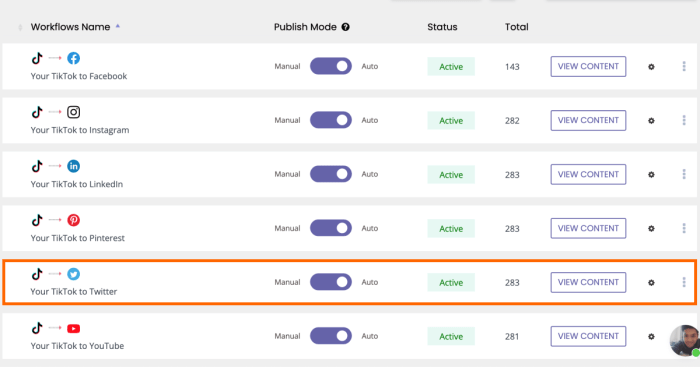The height and width of the screenshot is (367, 700).
Task: Expand more options for TikTok to Twitter
Action: coord(684,282)
